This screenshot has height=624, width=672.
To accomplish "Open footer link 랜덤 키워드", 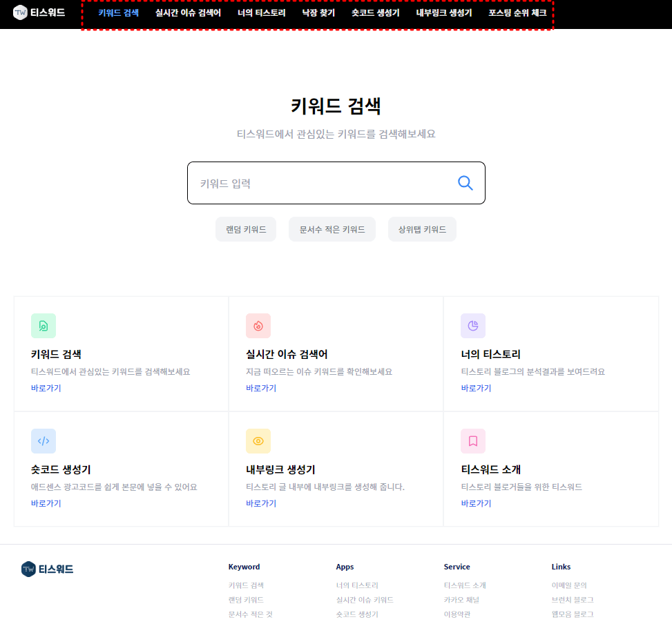I will (246, 600).
